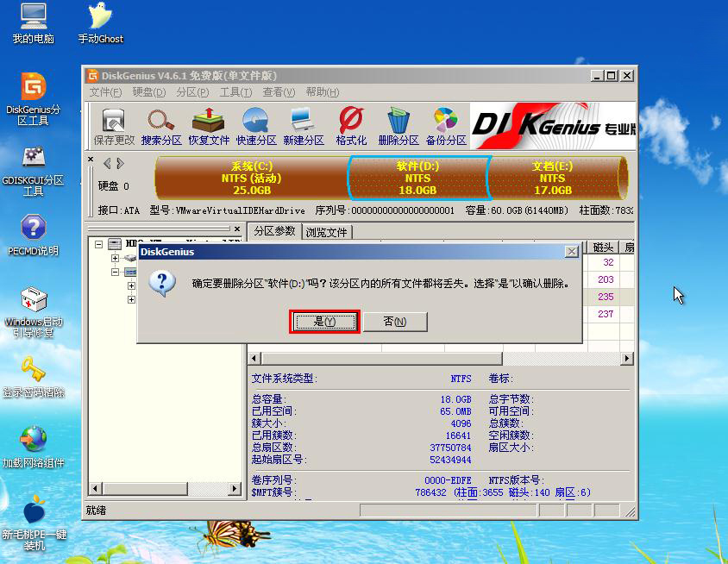Open the manual Ghost desktop icon
The width and height of the screenshot is (728, 564).
click(100, 23)
